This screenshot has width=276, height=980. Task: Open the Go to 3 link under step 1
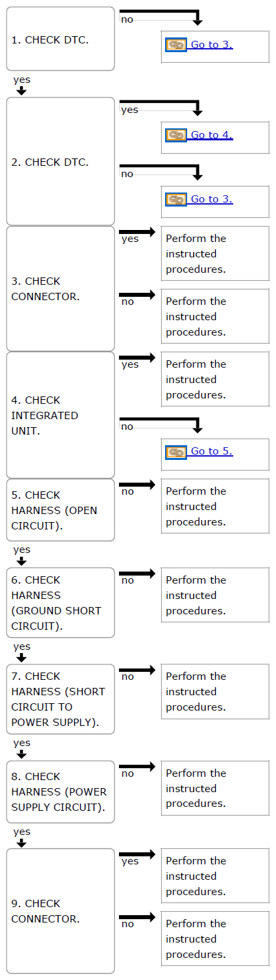tap(212, 45)
